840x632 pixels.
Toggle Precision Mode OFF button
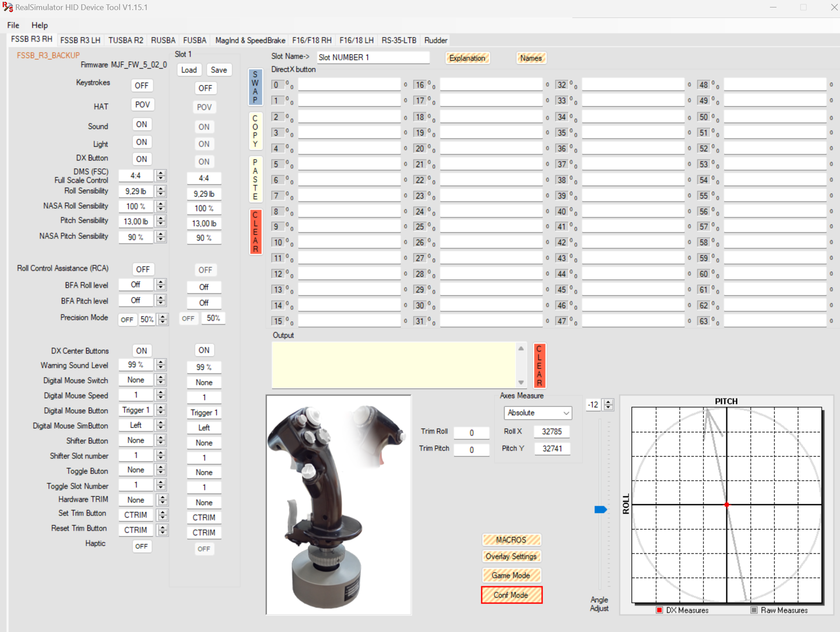(127, 320)
